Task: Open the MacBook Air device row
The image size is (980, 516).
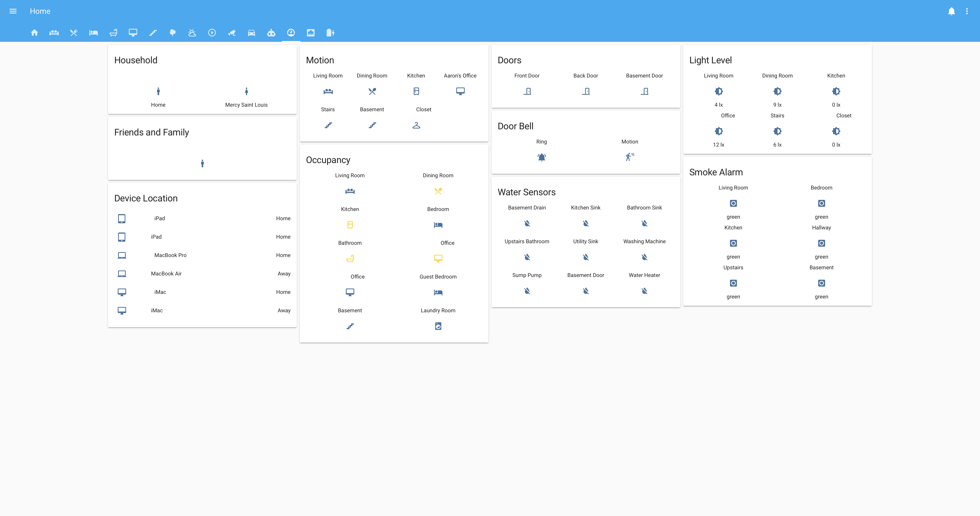Action: pos(202,274)
